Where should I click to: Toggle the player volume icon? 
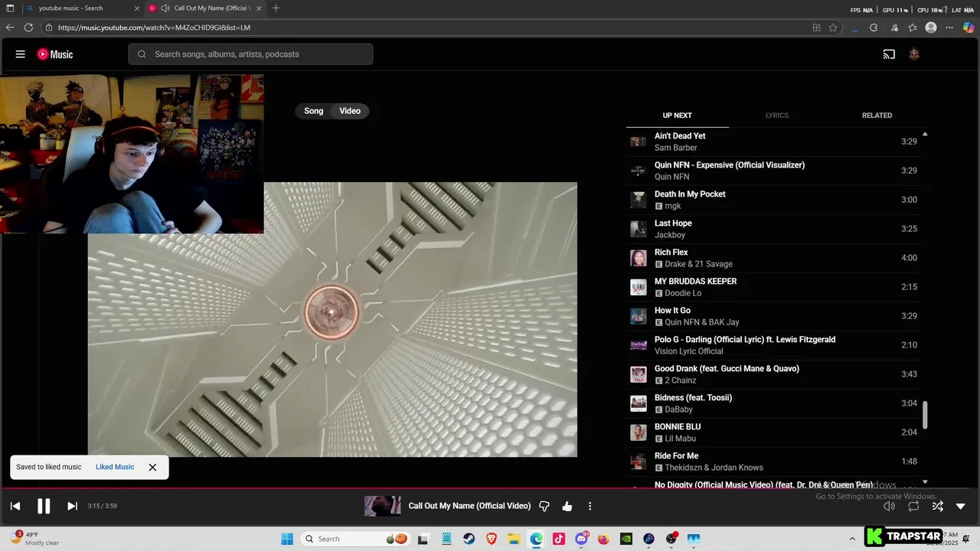click(x=889, y=506)
